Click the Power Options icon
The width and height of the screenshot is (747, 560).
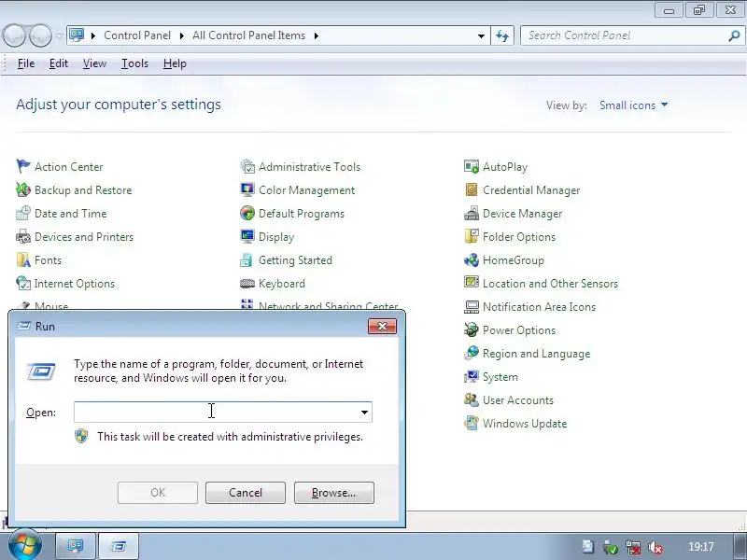(472, 329)
